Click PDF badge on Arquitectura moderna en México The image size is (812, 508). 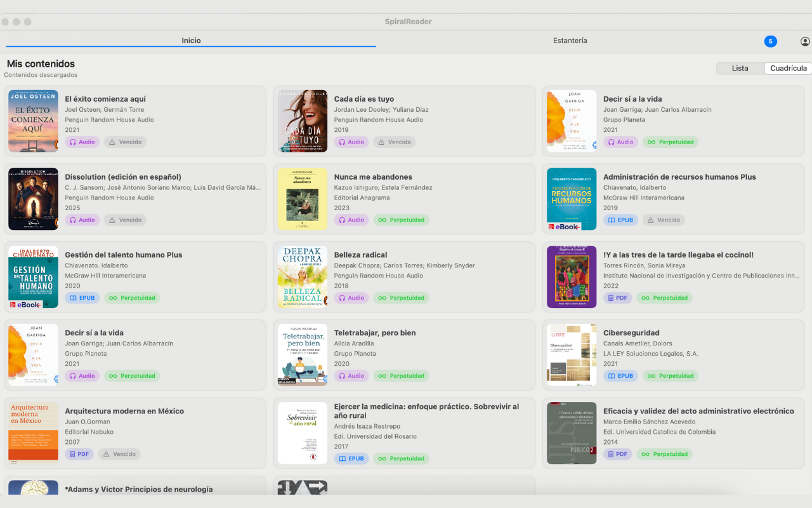pyautogui.click(x=80, y=454)
